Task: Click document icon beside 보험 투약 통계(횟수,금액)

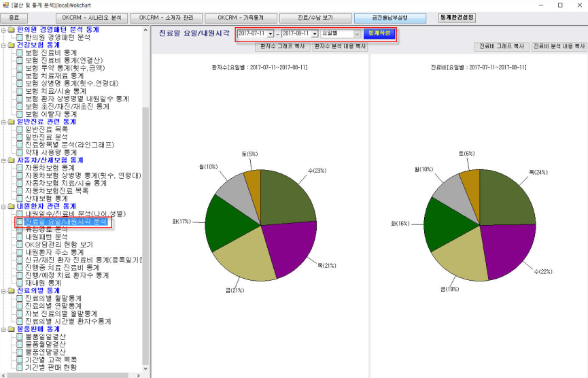Action: pos(19,68)
